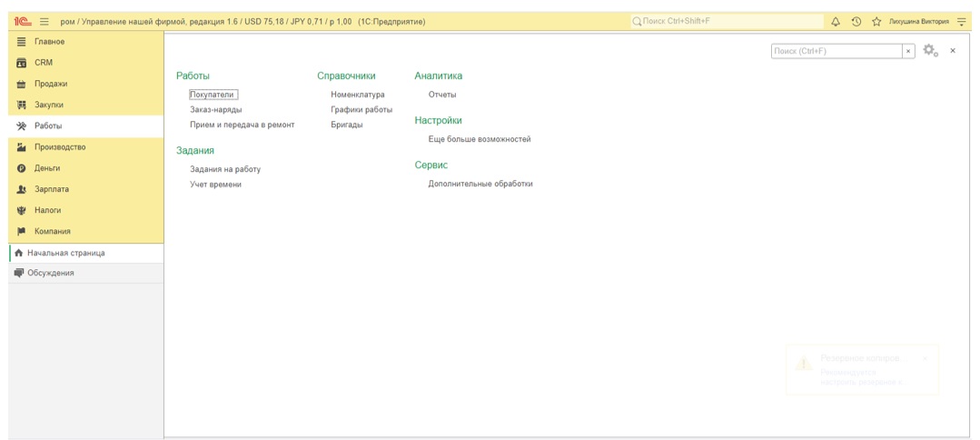Open section settings gear icon
Screen dimensions: 980x440
(930, 51)
